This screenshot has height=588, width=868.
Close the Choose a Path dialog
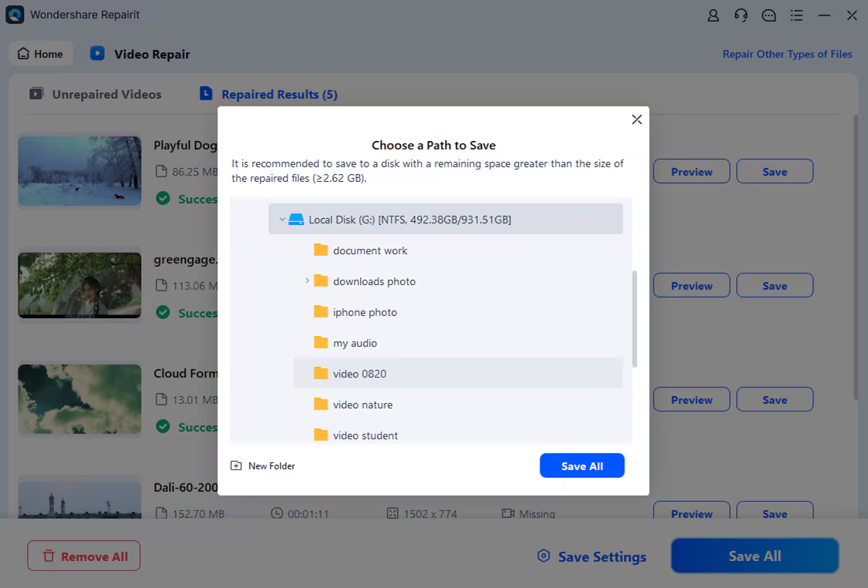pos(637,119)
